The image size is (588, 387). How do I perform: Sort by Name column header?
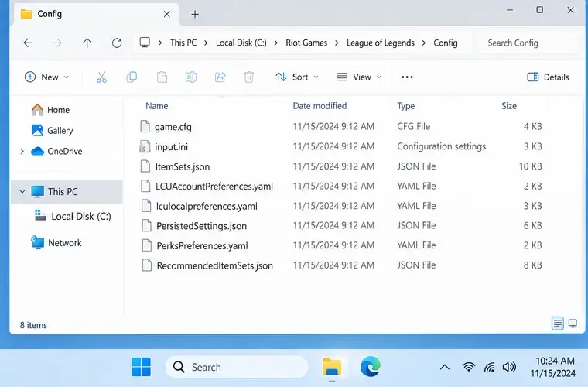tap(157, 106)
